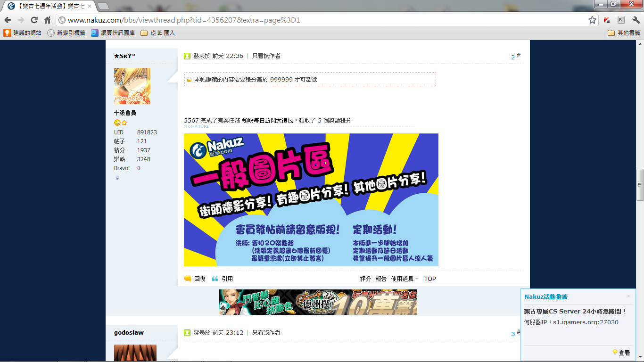
Task: Open a new browser tab
Action: tap(103, 6)
